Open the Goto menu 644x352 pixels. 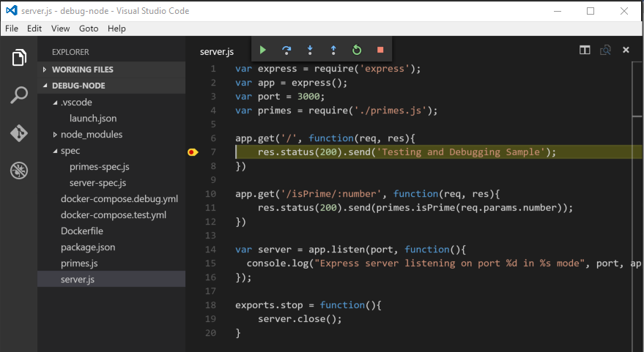(x=89, y=29)
